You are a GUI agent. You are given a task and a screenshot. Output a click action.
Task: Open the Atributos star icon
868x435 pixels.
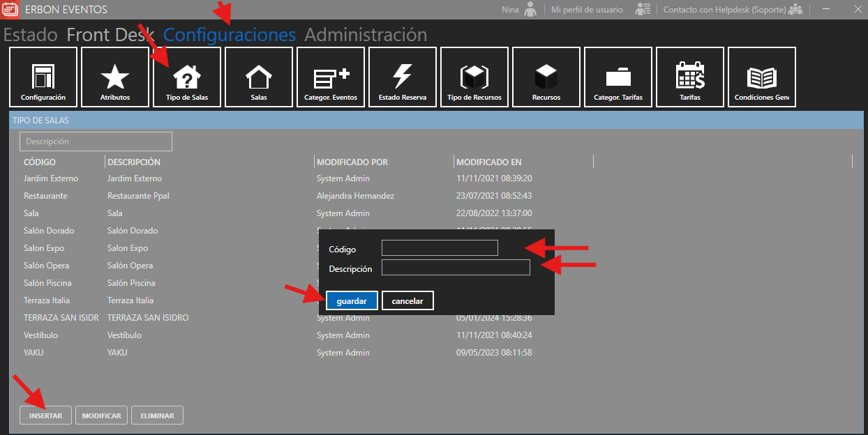[115, 76]
